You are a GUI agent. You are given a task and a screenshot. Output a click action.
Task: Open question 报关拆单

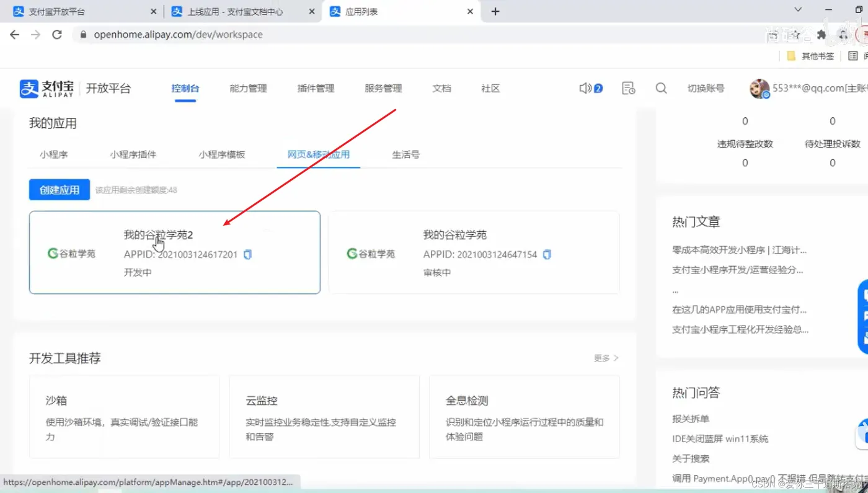point(691,419)
